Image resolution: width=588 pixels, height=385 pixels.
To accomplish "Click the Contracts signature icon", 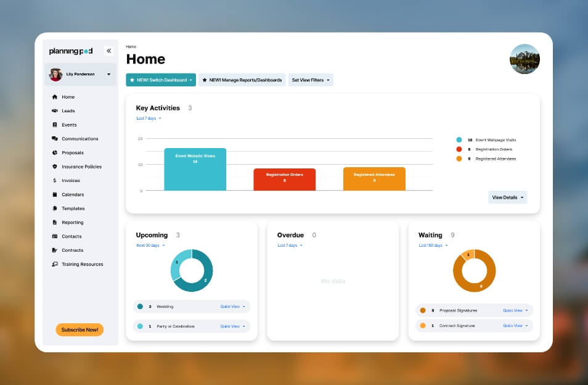I will point(55,250).
